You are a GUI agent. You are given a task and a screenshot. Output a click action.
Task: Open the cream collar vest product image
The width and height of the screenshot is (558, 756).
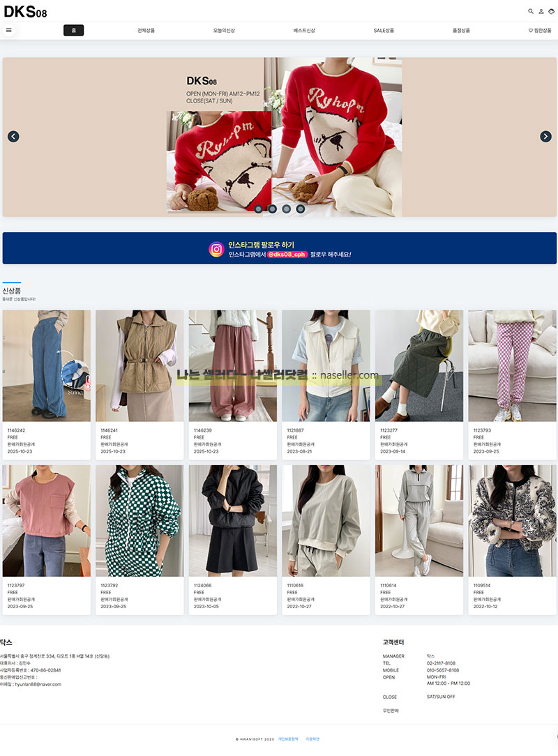326,366
